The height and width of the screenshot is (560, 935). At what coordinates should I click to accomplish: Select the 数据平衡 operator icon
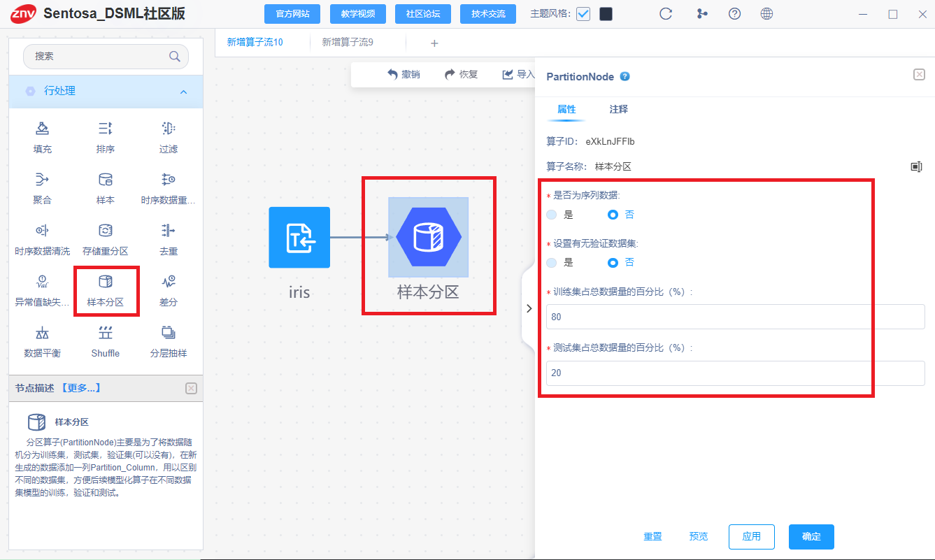click(42, 333)
